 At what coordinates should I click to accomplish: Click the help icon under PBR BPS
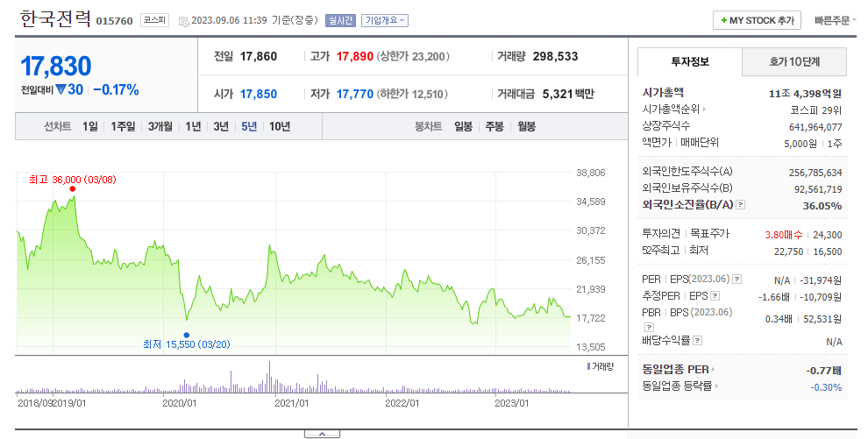[x=650, y=328]
